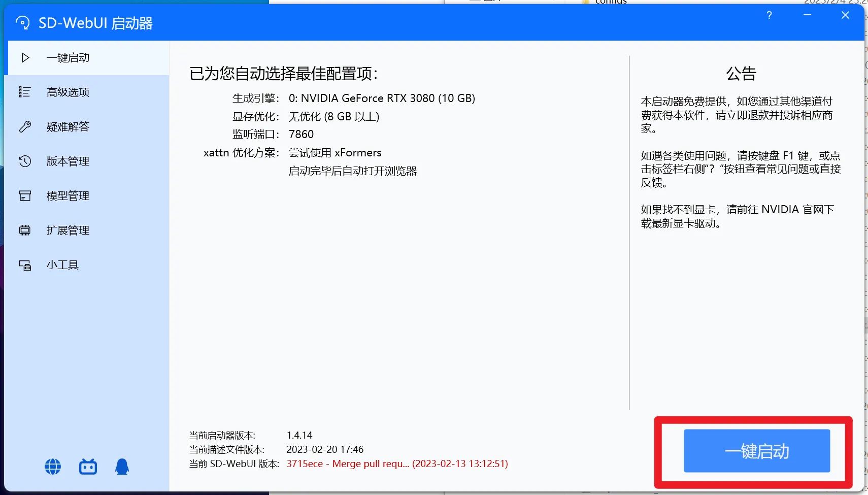The image size is (868, 495).
Task: Click the text 尝试使用 xFormers
Action: pos(335,152)
